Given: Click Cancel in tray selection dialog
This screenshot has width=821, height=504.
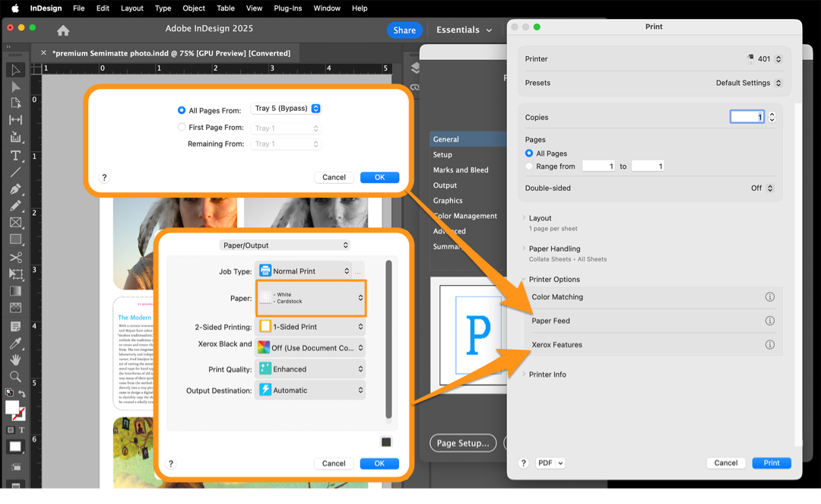Looking at the screenshot, I should (x=334, y=177).
